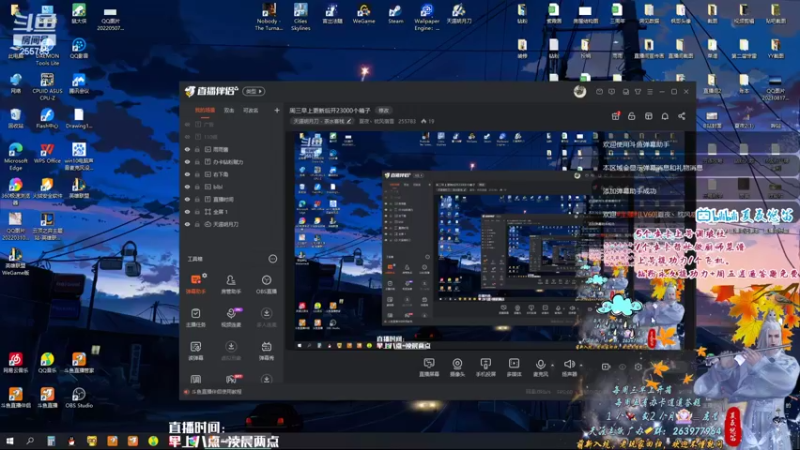Expand the toolbox more-options circle button
Viewport: 800px width, 450px height.
(x=273, y=259)
